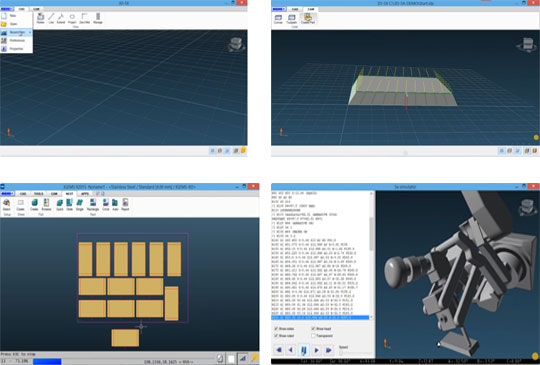The image size is (540, 365).
Task: Click the blue progress bar in nesting status bar
Action: point(47,362)
